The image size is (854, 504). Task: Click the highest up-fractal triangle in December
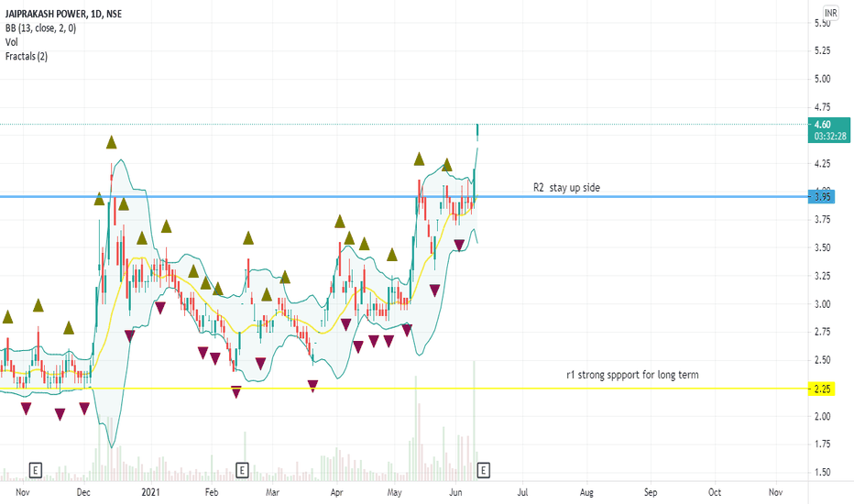[111, 143]
